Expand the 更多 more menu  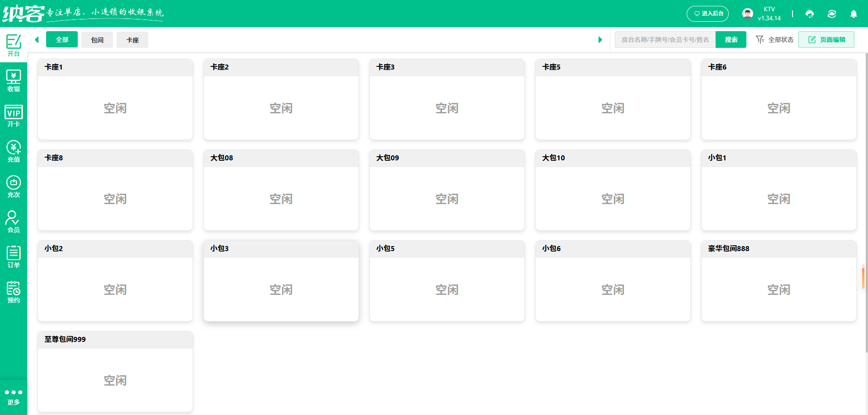click(14, 396)
